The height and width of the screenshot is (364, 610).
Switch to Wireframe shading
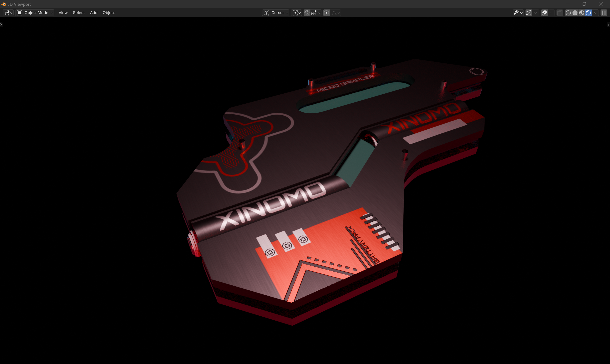(x=568, y=13)
